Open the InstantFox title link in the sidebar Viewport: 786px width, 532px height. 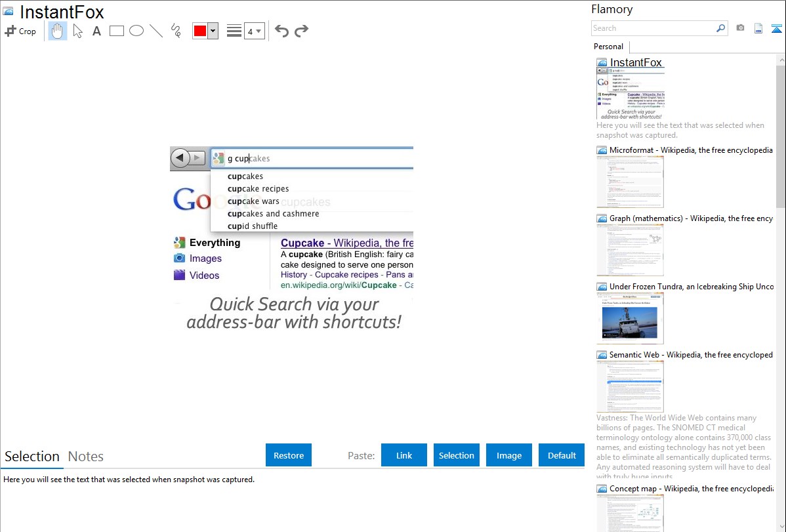[x=636, y=63]
